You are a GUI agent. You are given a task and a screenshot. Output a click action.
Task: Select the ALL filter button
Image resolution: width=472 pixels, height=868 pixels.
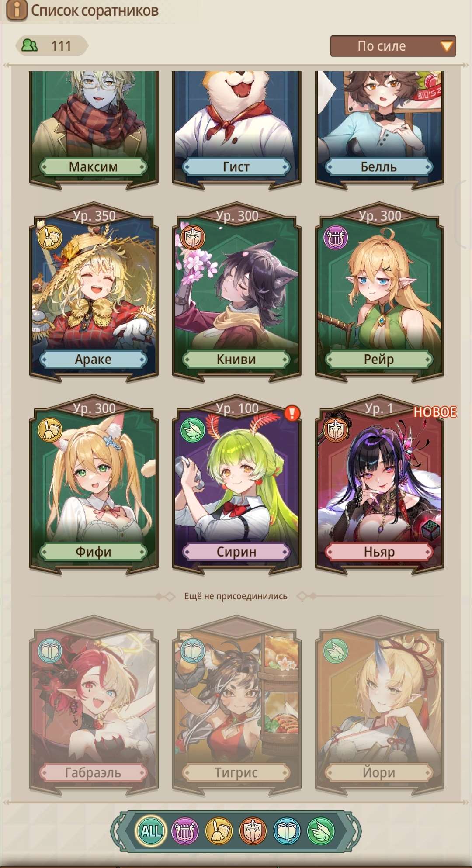tap(151, 830)
